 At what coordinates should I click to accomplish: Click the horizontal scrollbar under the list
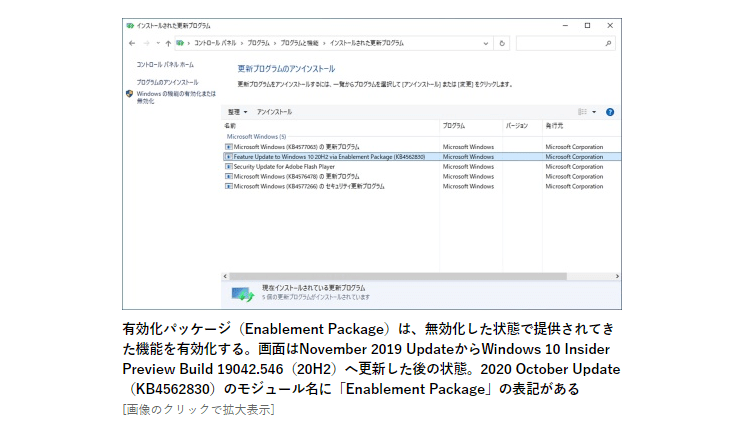coord(400,275)
